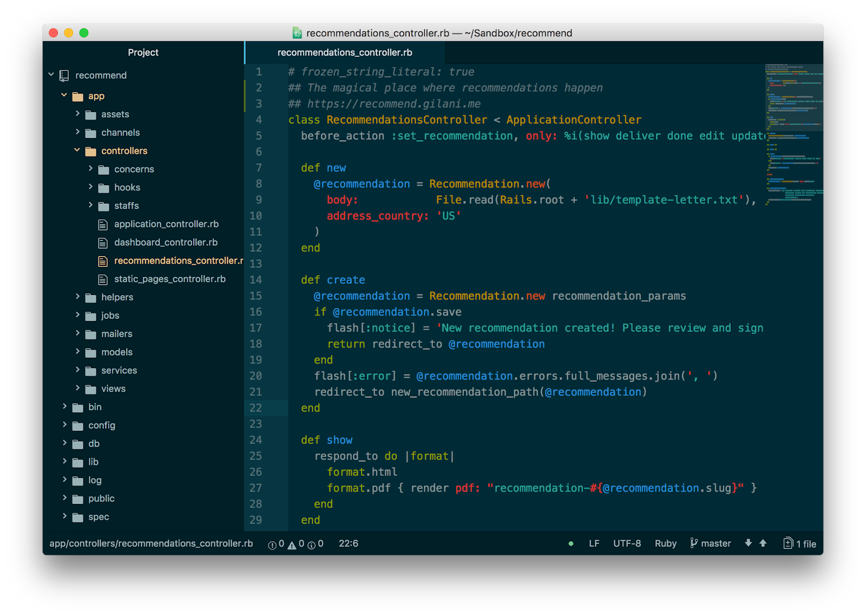Select the lib folder
866x616 pixels.
tap(93, 462)
